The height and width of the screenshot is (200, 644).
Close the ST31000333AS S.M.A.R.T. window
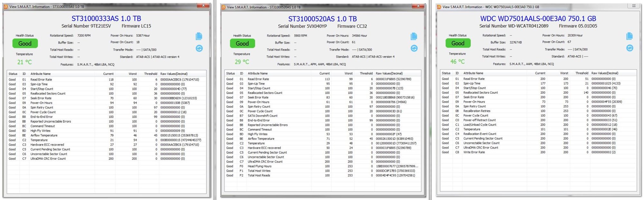[x=203, y=5]
